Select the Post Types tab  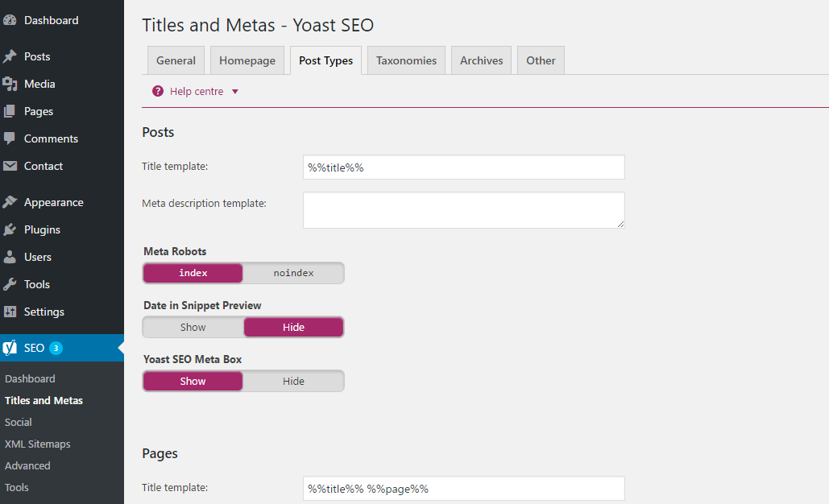(325, 60)
